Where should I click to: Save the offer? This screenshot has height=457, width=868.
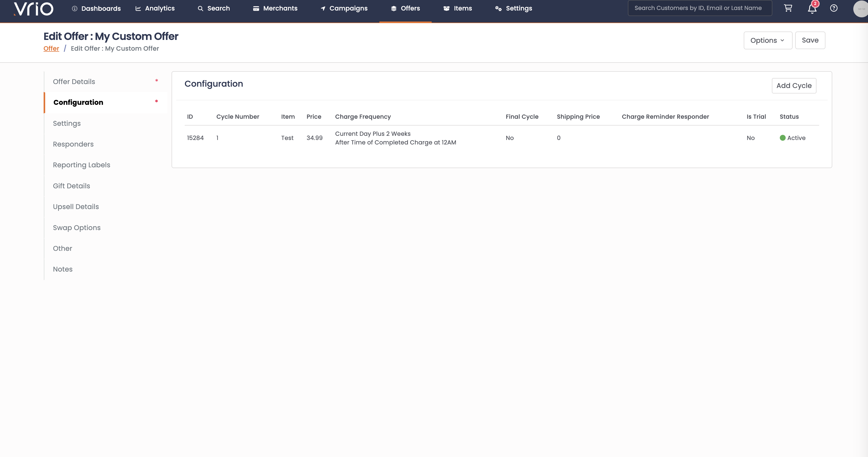pos(810,40)
